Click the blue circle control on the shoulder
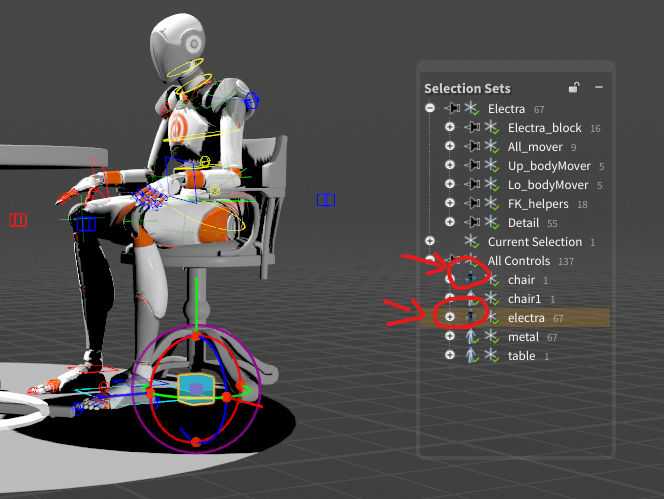664x499 pixels. [x=252, y=101]
